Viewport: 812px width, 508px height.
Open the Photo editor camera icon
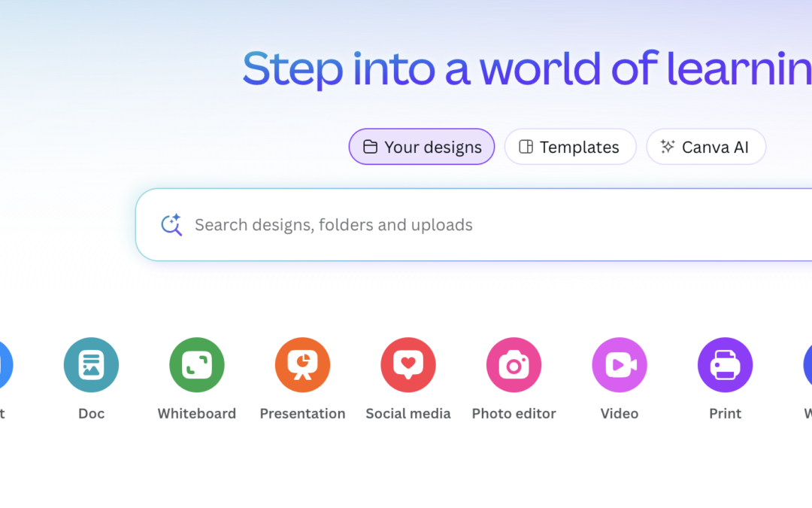(x=514, y=365)
